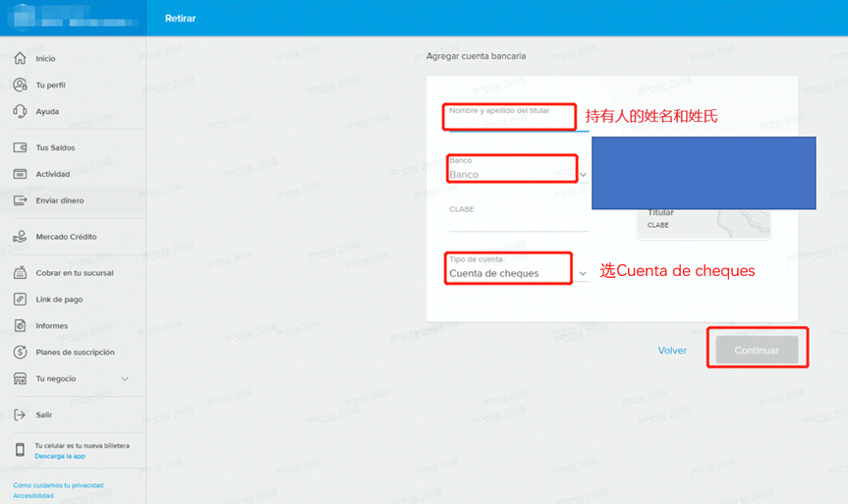The image size is (848, 504).
Task: Click the Enviar dinero arrow icon
Action: (x=20, y=200)
